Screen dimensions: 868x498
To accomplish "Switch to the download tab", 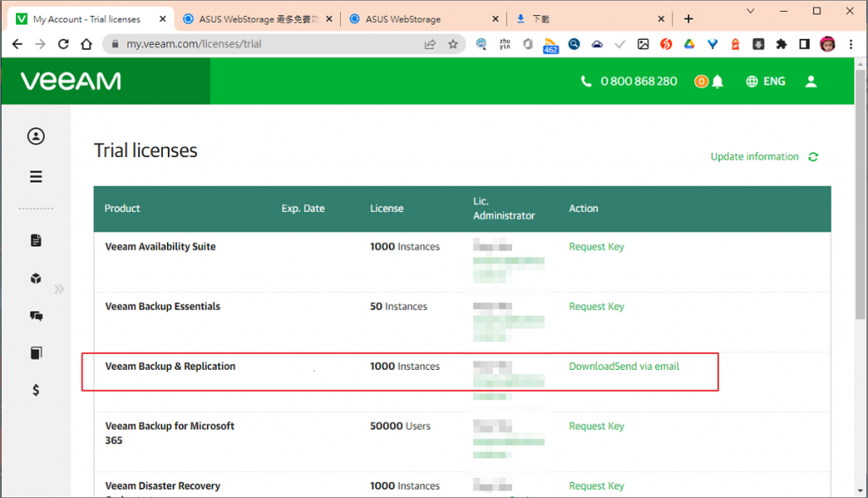I will tap(590, 19).
